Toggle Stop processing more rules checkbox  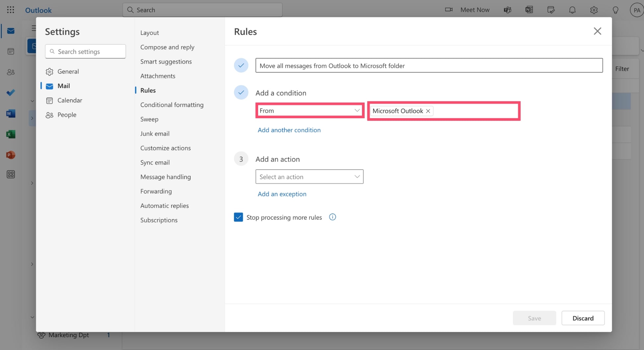pos(238,217)
